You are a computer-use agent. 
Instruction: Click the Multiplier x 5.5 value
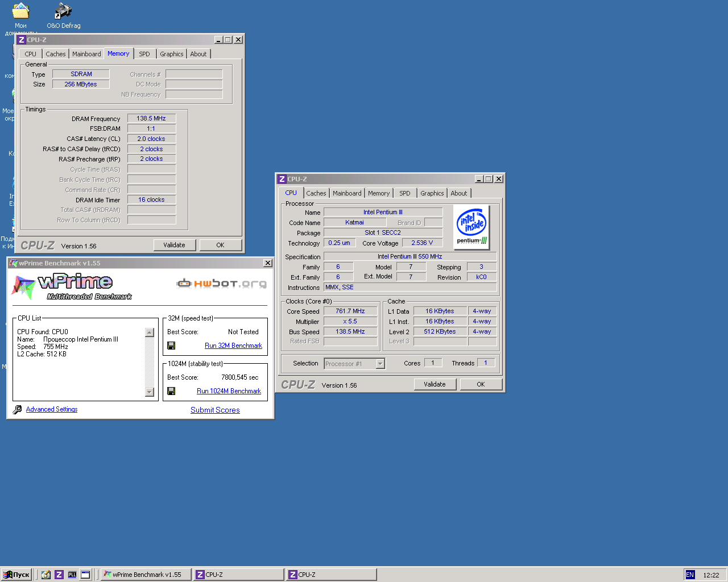pos(350,321)
